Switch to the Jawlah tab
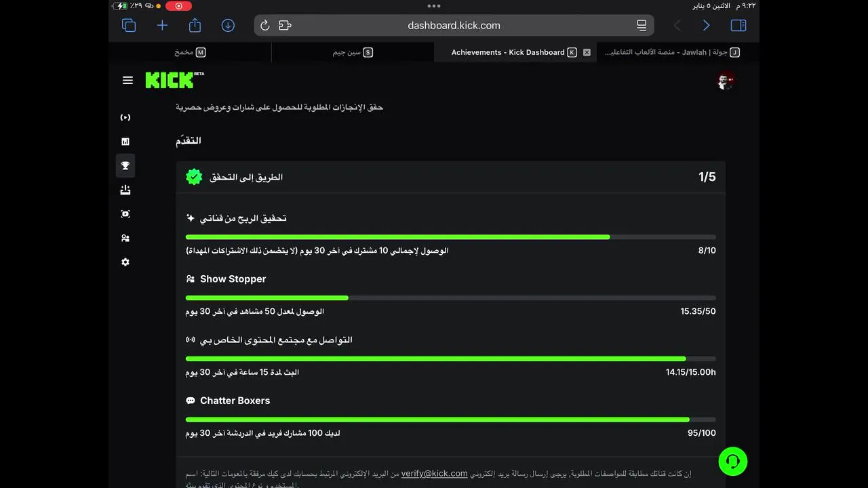The image size is (868, 488). (x=678, y=52)
